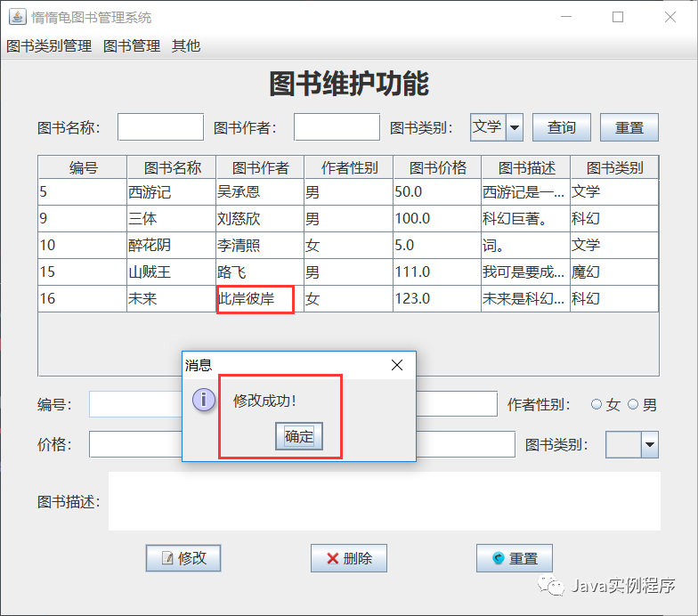The width and height of the screenshot is (698, 616).
Task: Focus the 图书作者 search field
Action: [337, 127]
